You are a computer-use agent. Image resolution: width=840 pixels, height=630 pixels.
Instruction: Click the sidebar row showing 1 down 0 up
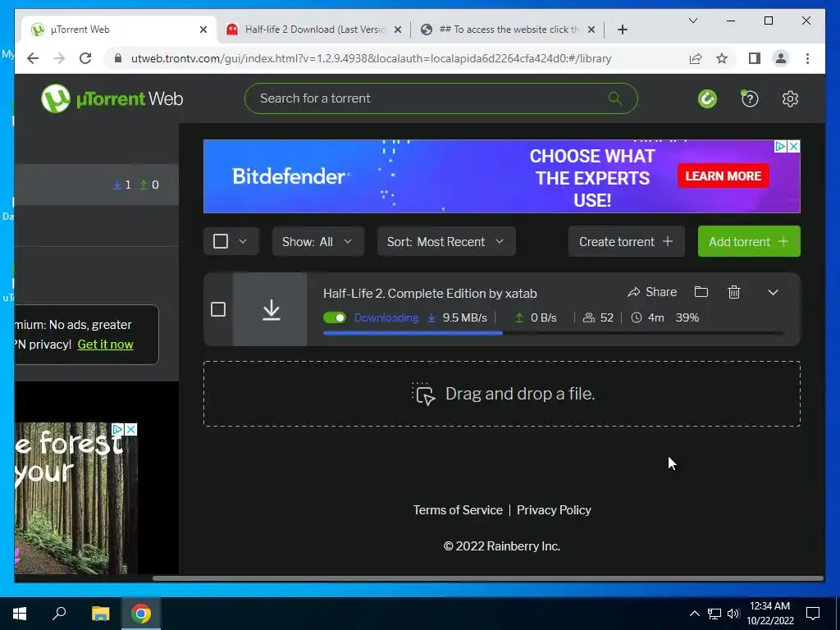click(x=97, y=185)
